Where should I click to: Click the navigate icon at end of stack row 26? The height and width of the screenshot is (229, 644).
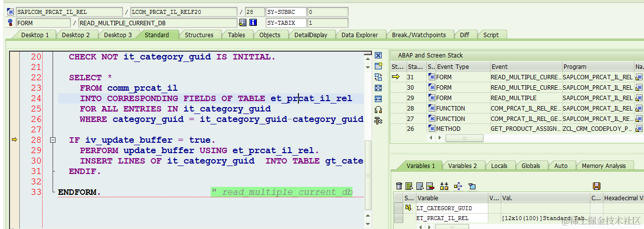[x=639, y=129]
